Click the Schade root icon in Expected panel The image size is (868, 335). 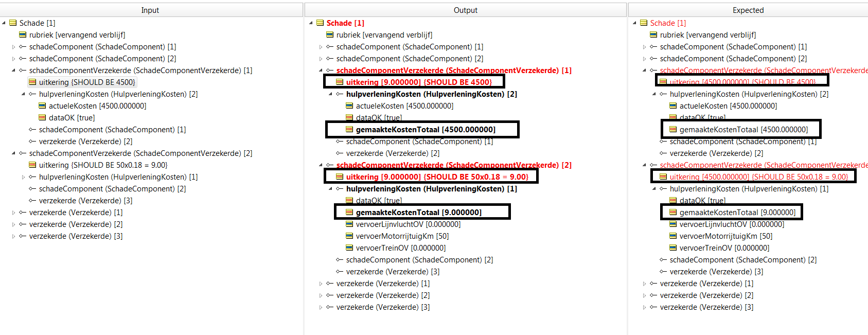click(644, 23)
